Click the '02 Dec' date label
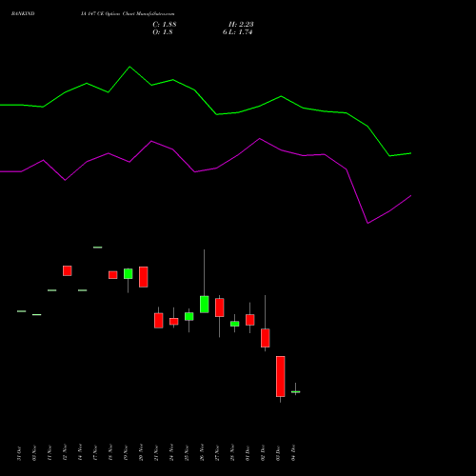The width and height of the screenshot is (476, 476). [x=263, y=453]
